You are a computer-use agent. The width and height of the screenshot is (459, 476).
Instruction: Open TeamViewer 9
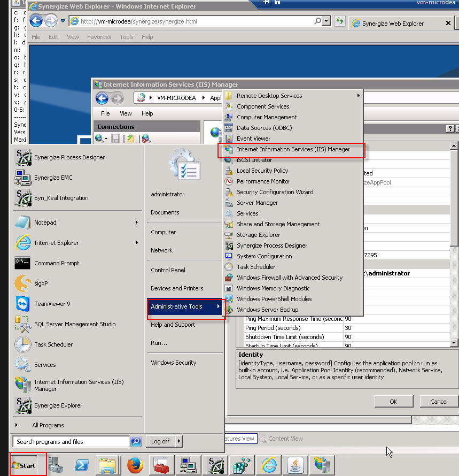point(43,304)
